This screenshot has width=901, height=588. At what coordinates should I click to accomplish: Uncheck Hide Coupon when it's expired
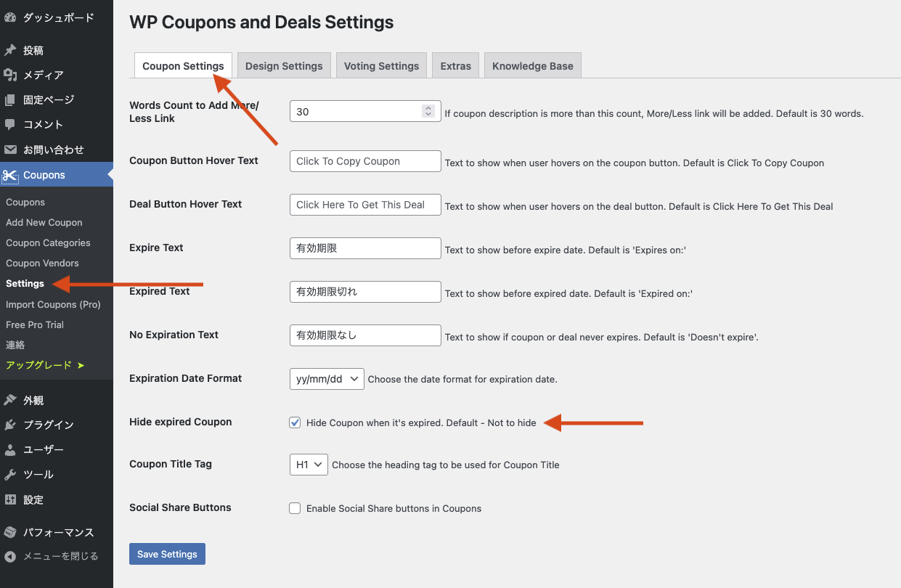(295, 422)
